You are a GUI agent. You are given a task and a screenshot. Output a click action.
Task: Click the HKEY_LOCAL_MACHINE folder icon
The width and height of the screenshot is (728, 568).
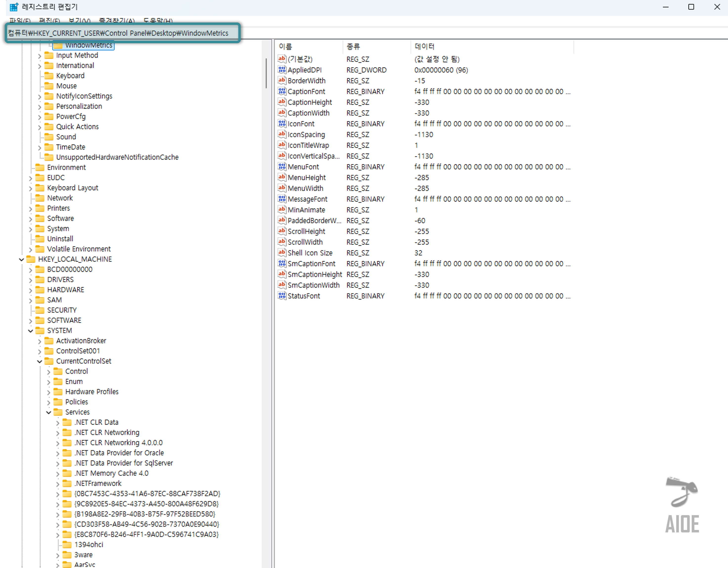31,259
